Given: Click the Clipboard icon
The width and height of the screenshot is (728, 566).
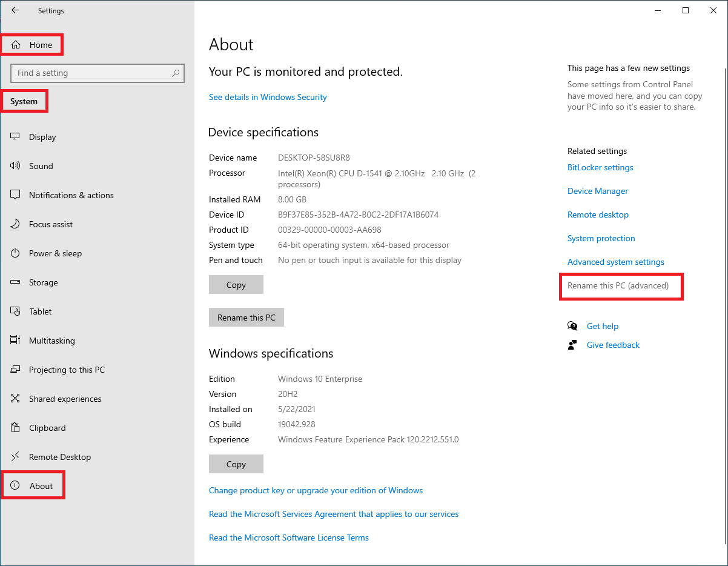Looking at the screenshot, I should click(15, 428).
